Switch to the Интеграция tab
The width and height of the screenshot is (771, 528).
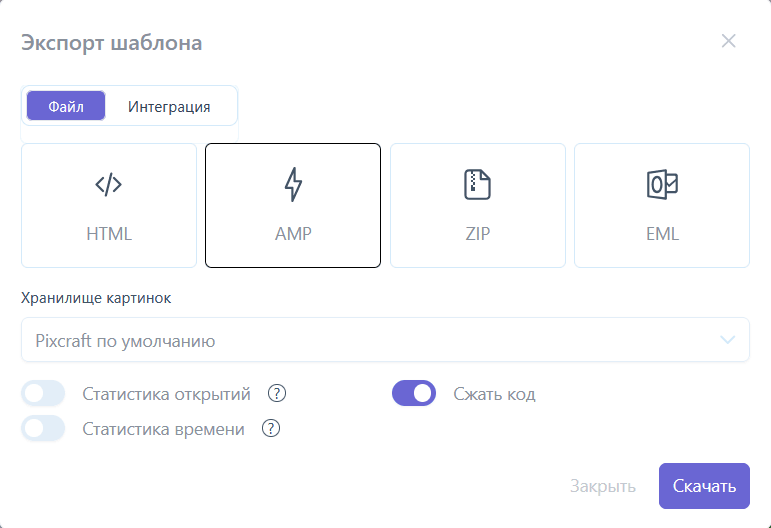pos(169,107)
